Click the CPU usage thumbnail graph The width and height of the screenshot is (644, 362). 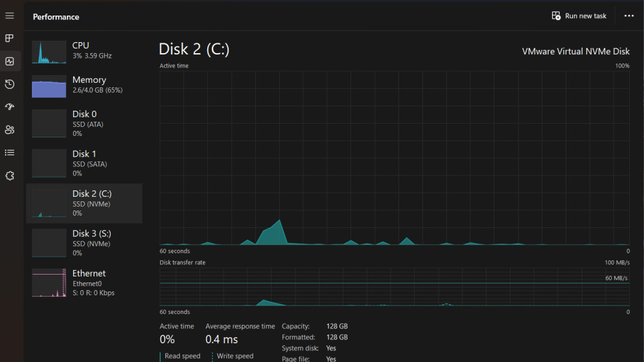tap(49, 52)
